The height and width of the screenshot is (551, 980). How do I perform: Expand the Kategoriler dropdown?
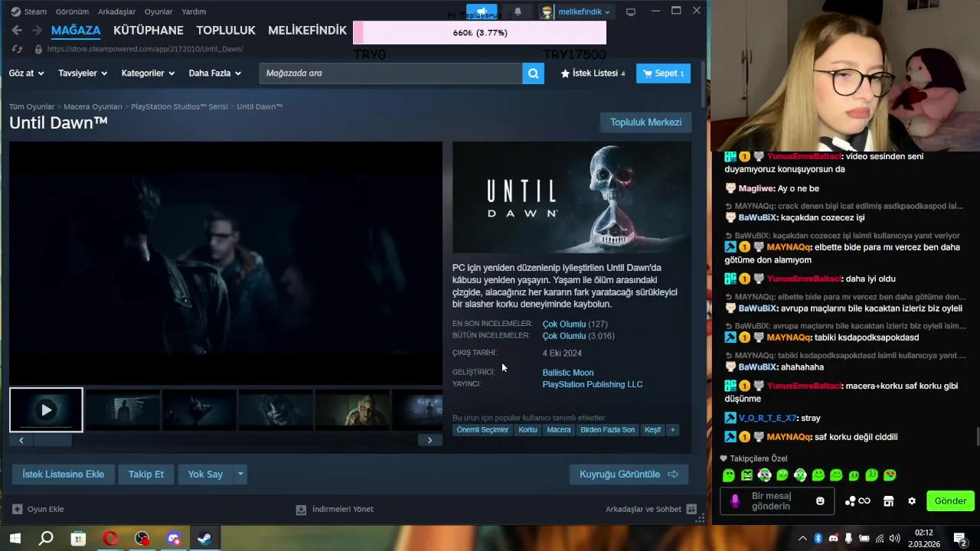click(149, 73)
